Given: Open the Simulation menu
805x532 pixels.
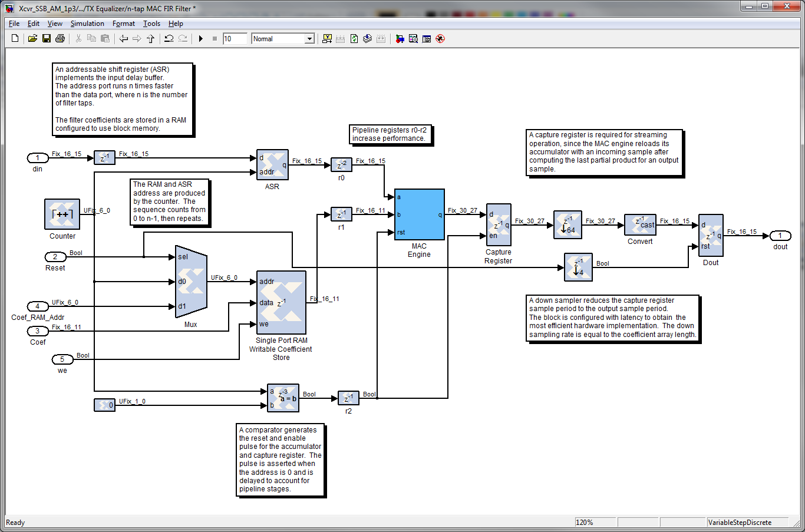Looking at the screenshot, I should (x=87, y=24).
